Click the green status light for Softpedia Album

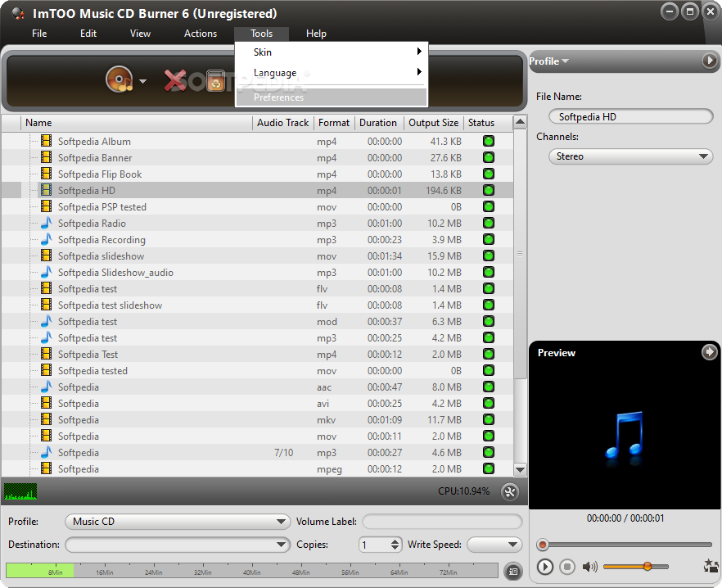(489, 141)
